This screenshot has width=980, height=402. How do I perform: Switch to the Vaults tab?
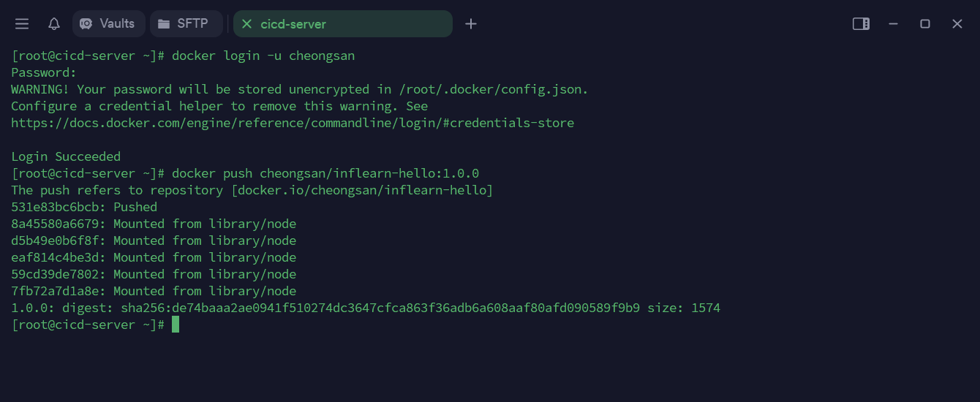tap(109, 24)
